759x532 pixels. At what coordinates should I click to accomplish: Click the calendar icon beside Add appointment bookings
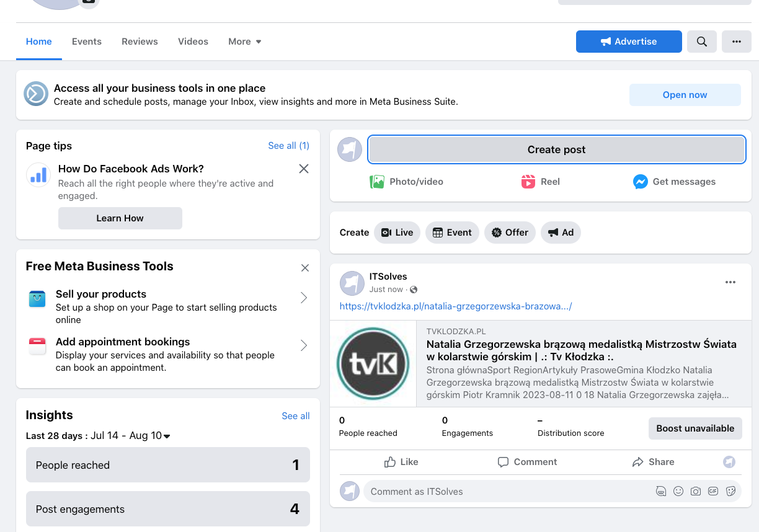tap(37, 346)
